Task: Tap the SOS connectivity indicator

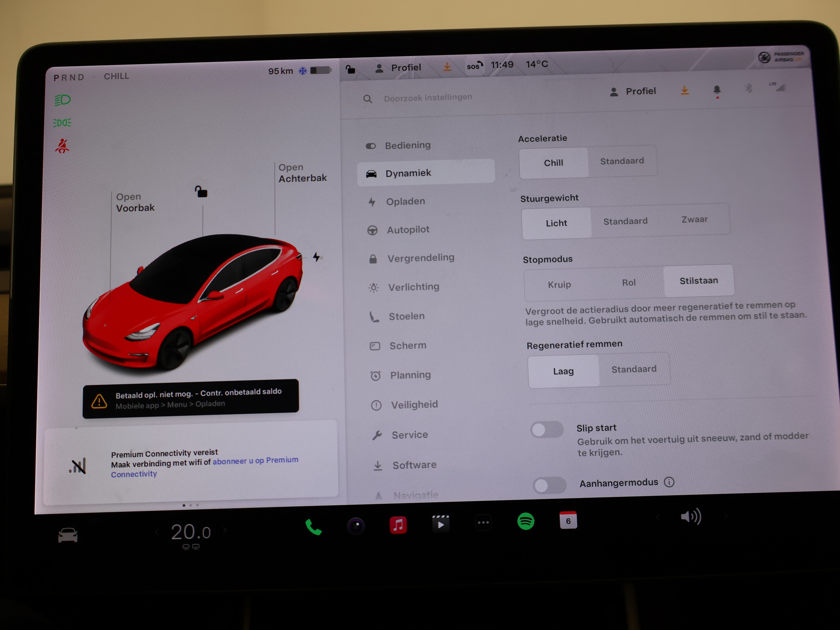Action: (x=474, y=66)
